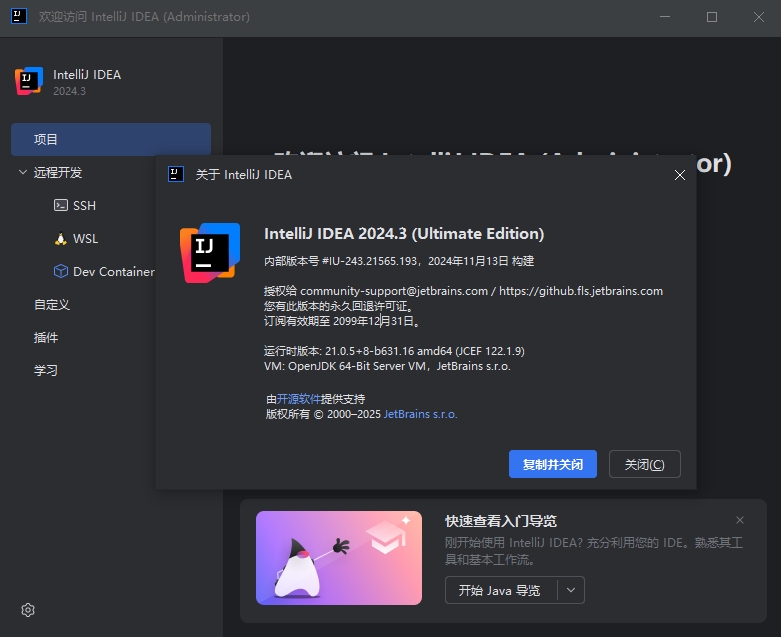Open the 插件 section
The image size is (781, 637).
[x=46, y=338]
